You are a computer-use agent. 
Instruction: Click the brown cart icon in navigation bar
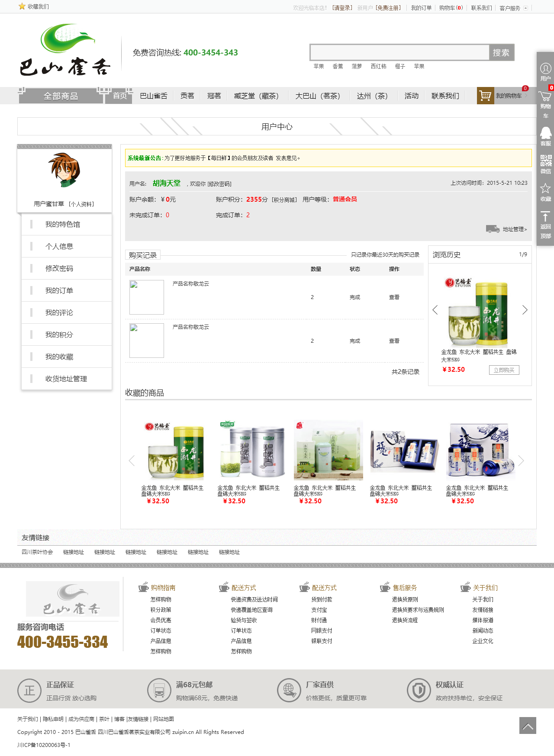point(486,96)
